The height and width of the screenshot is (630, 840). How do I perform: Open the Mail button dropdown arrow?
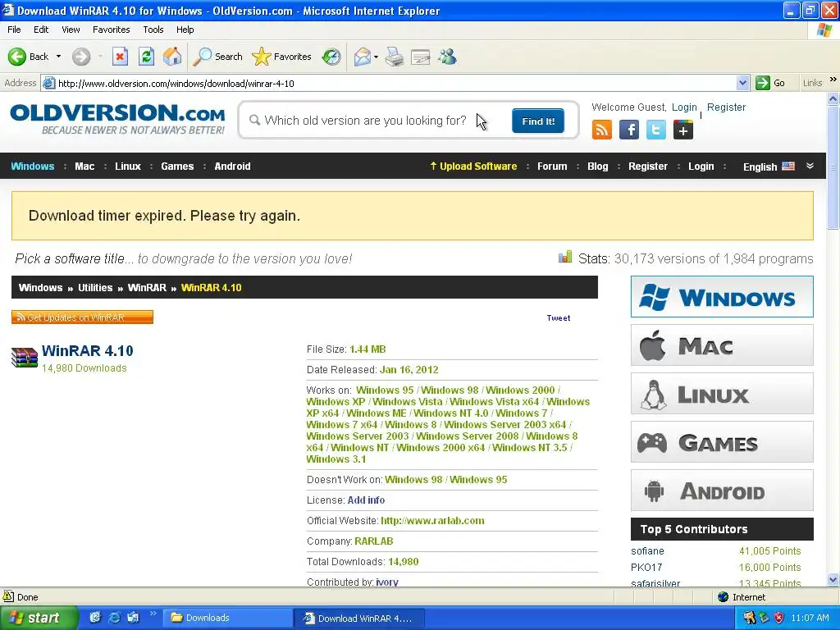(x=376, y=57)
